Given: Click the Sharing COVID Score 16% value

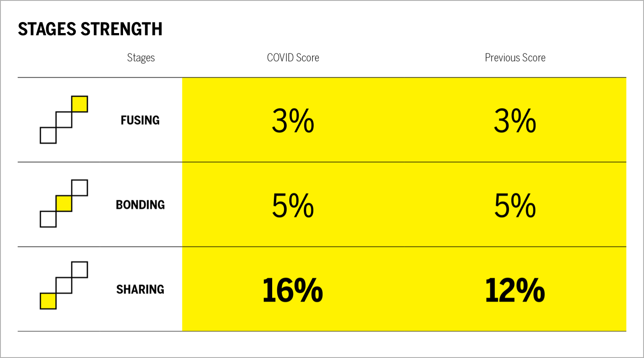Looking at the screenshot, I should coord(293,290).
